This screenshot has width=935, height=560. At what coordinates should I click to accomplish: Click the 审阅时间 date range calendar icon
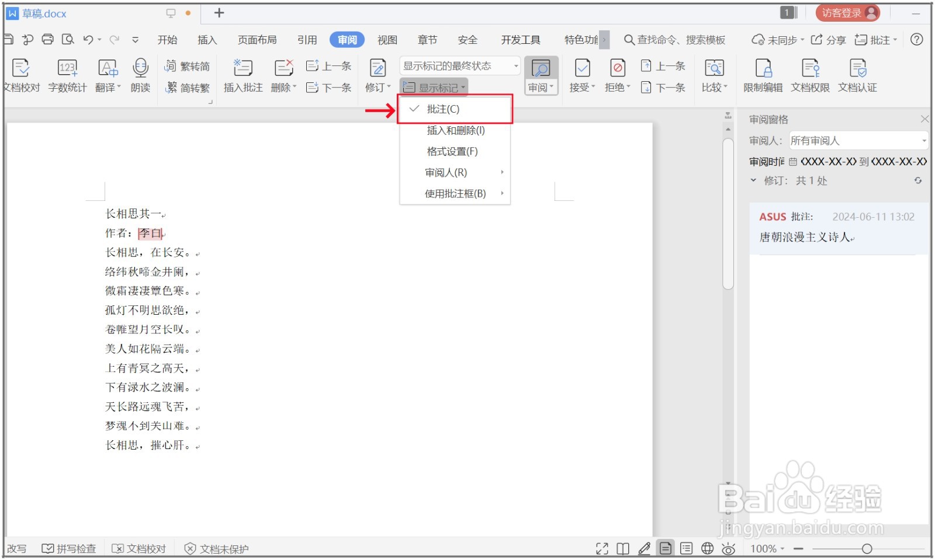(793, 162)
